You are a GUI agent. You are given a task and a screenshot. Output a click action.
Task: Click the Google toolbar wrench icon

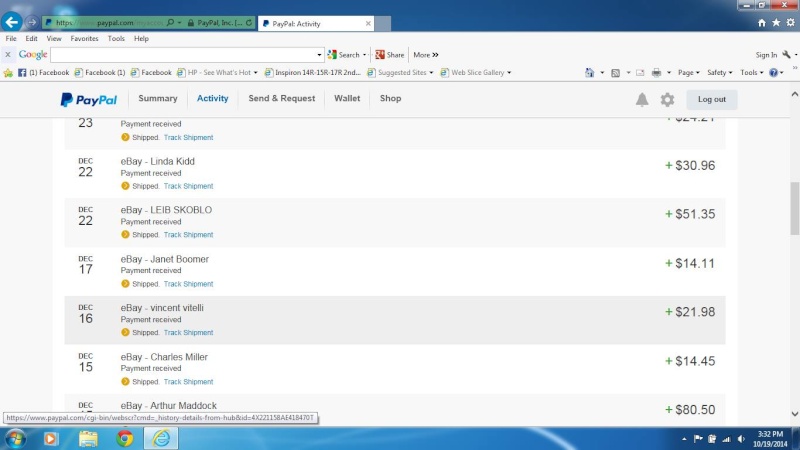[786, 55]
